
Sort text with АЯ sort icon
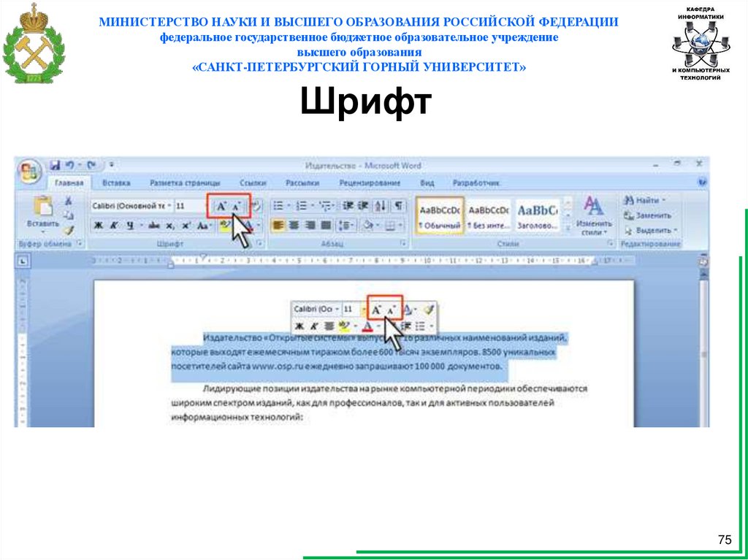tap(380, 206)
